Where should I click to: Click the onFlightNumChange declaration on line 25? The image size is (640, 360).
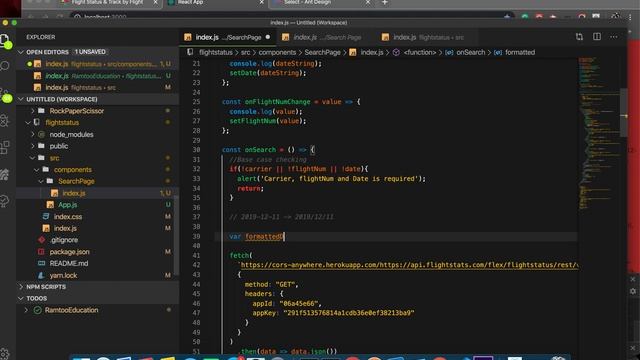[x=277, y=102]
